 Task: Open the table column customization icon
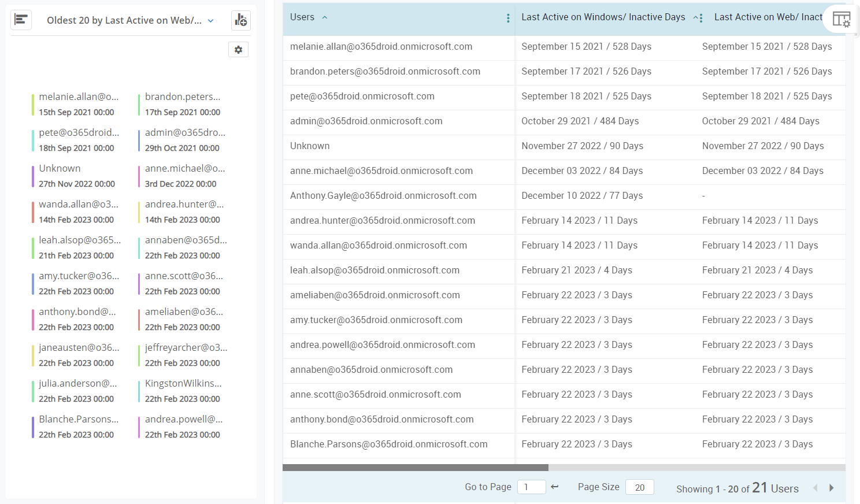[x=842, y=19]
